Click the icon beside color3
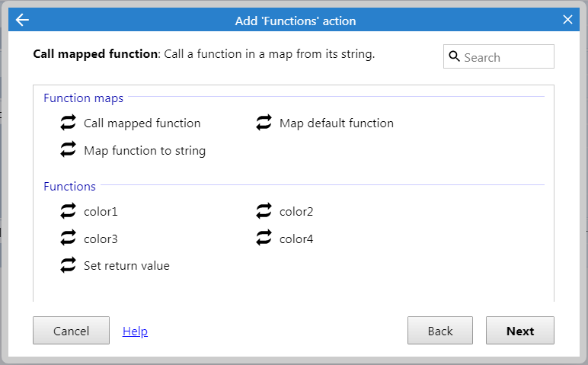The image size is (588, 365). point(68,239)
